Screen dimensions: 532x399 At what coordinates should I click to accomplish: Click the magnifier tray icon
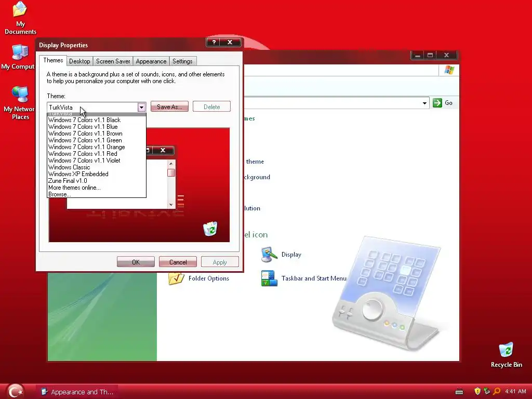tap(496, 392)
